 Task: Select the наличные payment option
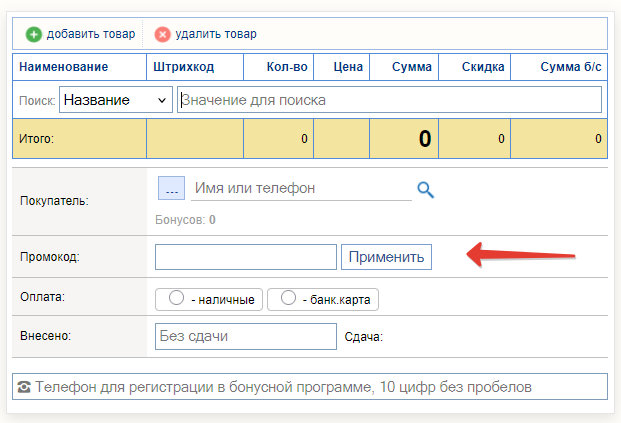pos(209,299)
